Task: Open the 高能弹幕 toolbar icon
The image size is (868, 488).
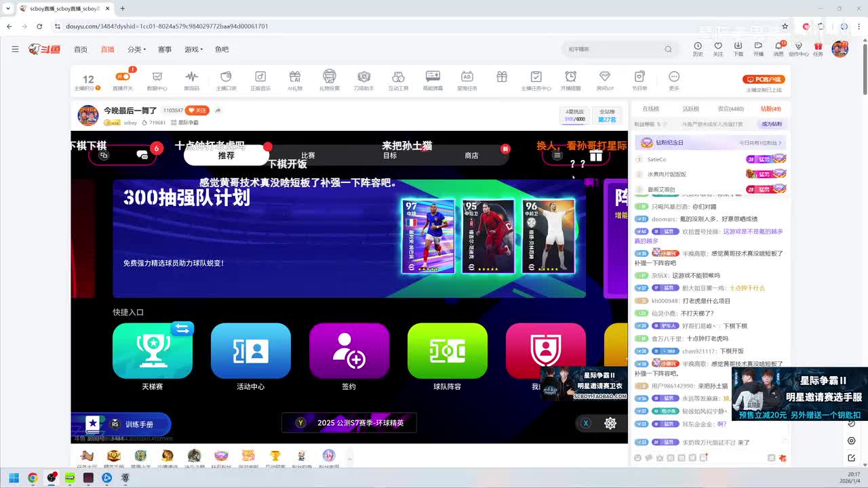Action: coord(433,80)
